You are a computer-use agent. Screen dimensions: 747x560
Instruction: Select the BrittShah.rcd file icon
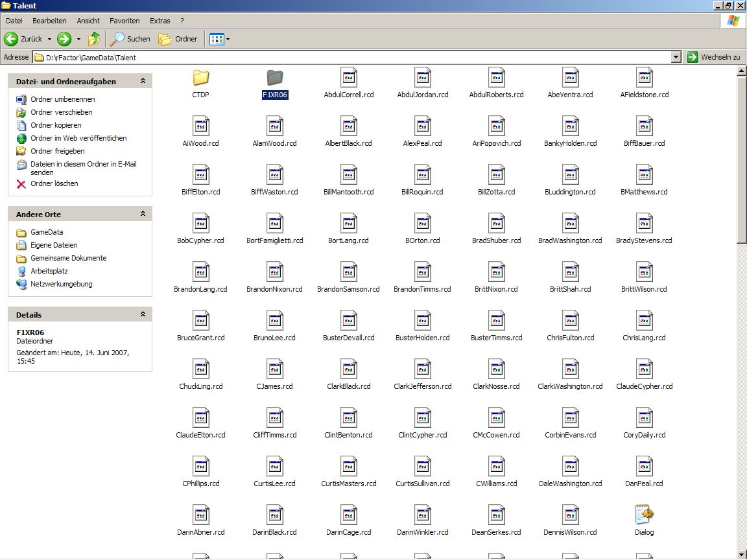point(570,272)
